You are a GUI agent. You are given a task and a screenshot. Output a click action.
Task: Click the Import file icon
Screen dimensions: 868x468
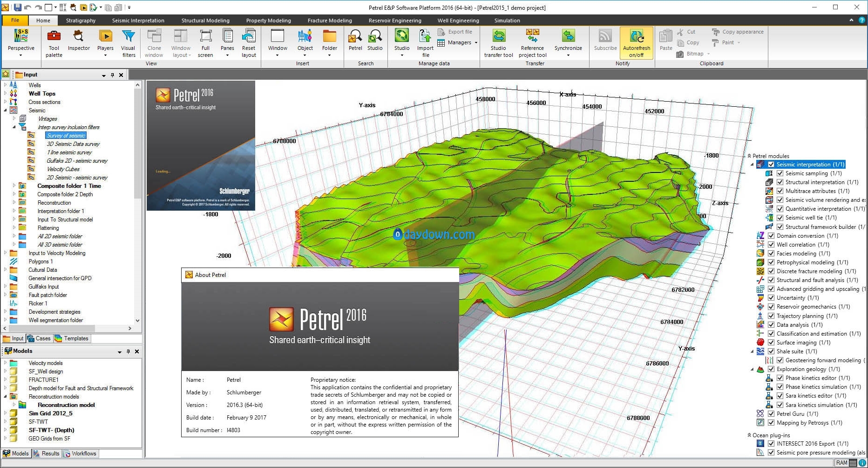click(x=425, y=36)
